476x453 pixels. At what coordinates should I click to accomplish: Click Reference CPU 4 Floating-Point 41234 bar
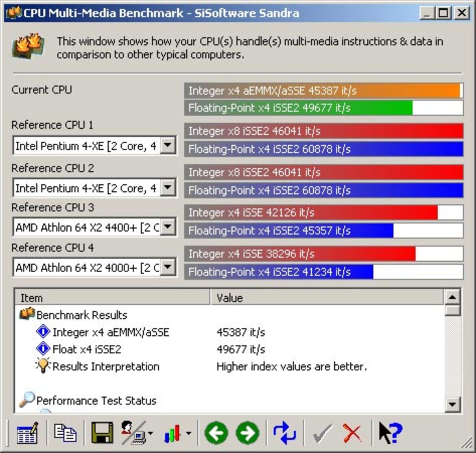pos(323,272)
